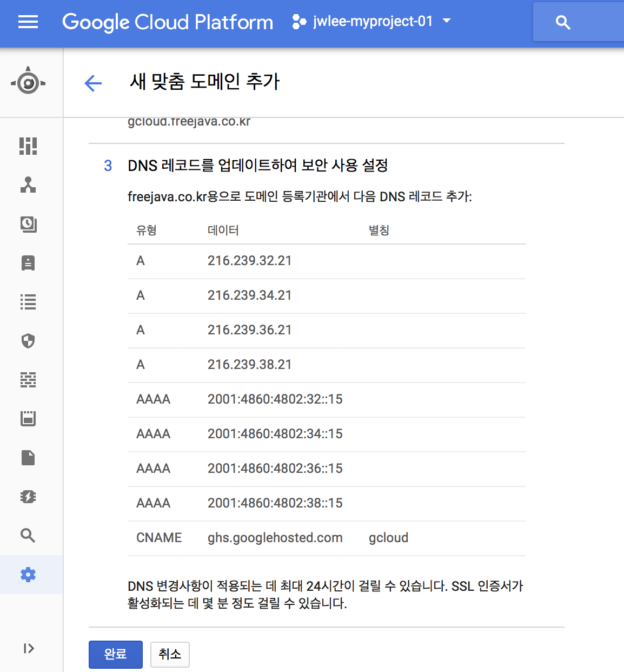The image size is (624, 672).
Task: Open the Instances sidebar icon
Action: (28, 263)
